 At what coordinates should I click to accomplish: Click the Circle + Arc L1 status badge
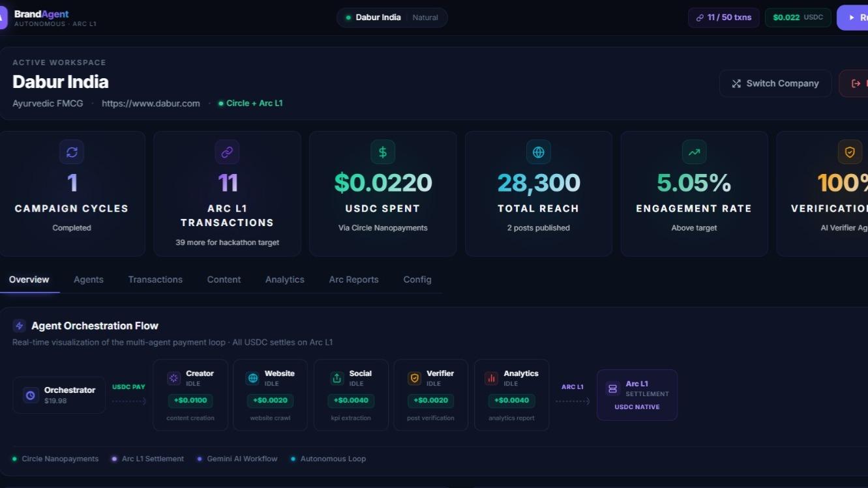coord(250,103)
